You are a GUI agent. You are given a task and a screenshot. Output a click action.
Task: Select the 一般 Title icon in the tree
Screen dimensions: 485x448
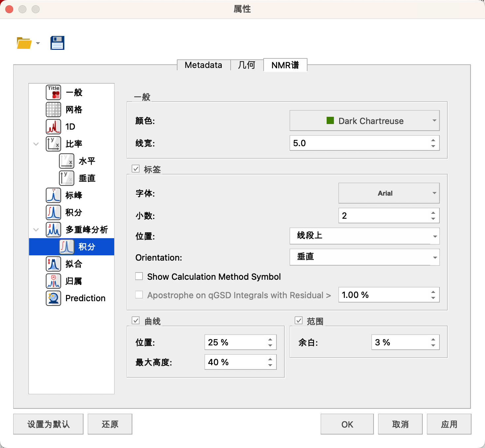[53, 92]
